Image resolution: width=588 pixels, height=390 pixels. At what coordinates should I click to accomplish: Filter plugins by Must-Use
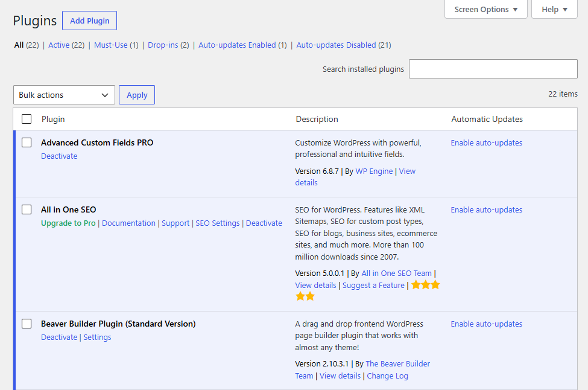tap(110, 45)
